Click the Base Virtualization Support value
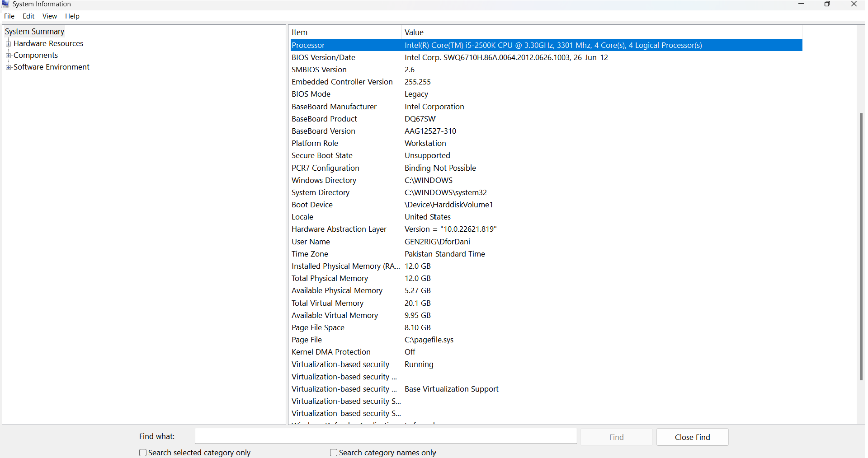The height and width of the screenshot is (458, 868). tap(452, 389)
